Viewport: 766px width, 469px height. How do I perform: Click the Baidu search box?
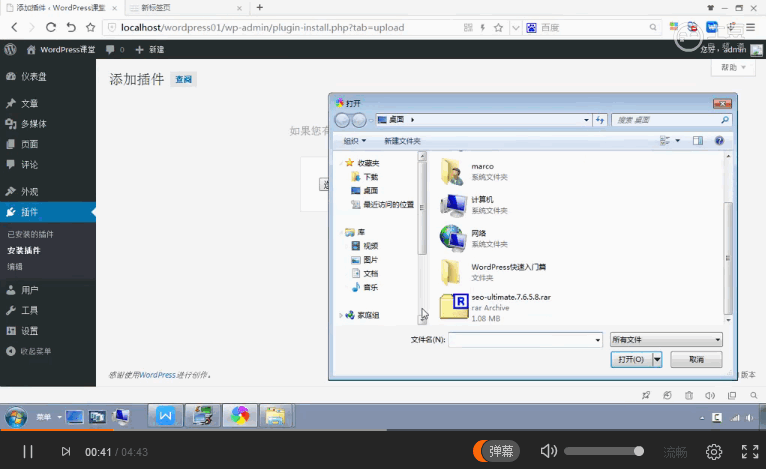(594, 28)
